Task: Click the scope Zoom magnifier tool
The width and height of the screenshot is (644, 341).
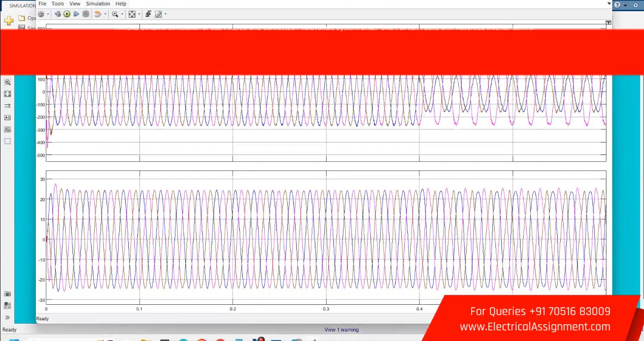Action: coord(114,14)
